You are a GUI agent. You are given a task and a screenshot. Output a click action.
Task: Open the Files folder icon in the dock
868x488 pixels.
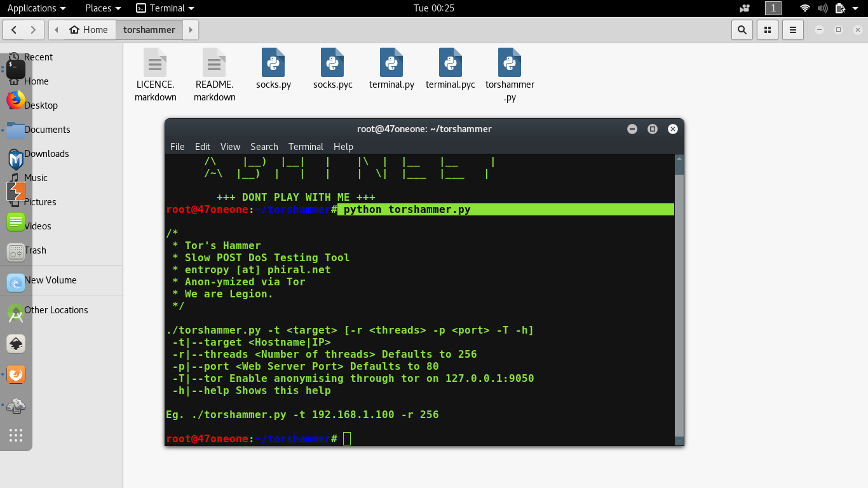coord(16,130)
